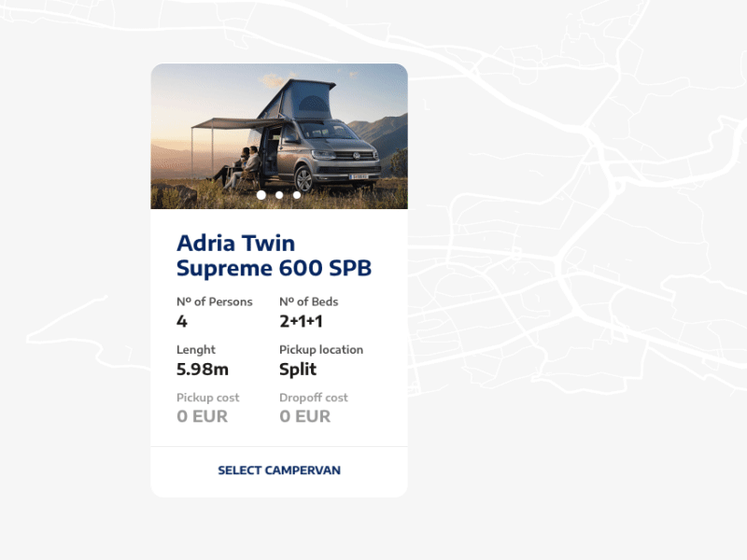Click the Adria Twin Supreme 600 SPB title
This screenshot has height=560, width=747.
[x=274, y=256]
